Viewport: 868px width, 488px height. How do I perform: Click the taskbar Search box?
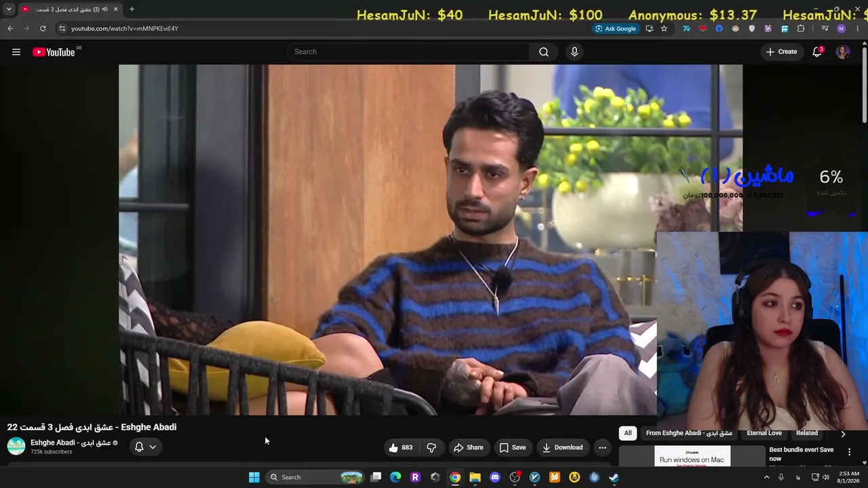click(316, 477)
